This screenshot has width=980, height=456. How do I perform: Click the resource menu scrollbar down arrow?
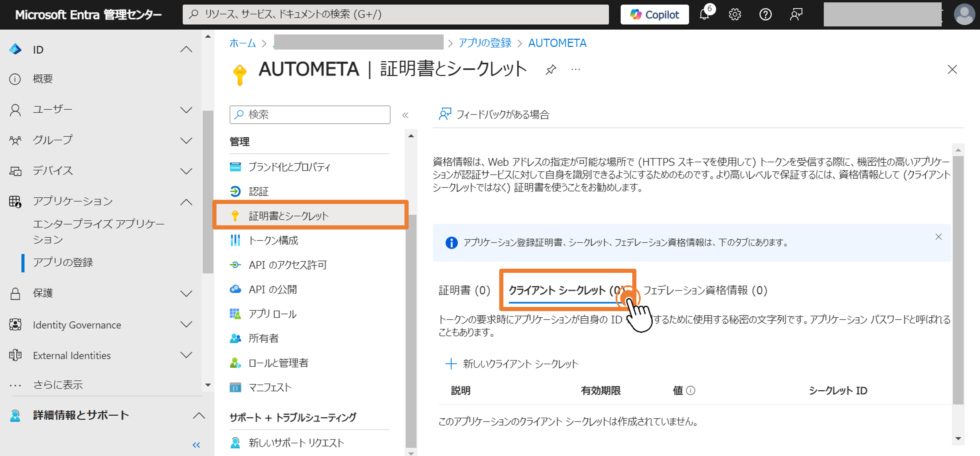tap(411, 453)
